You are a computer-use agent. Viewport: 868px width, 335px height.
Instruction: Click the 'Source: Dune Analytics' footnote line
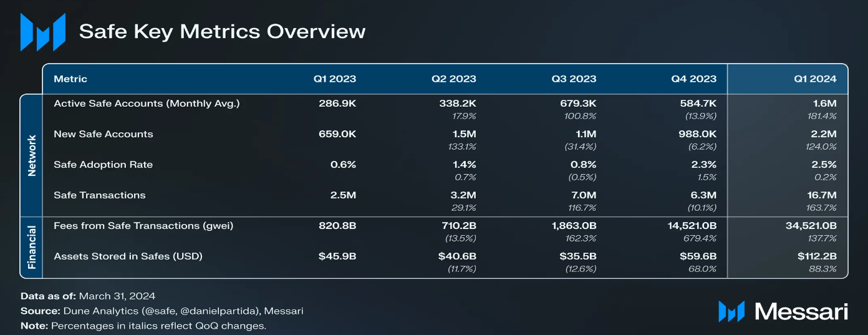click(x=162, y=311)
